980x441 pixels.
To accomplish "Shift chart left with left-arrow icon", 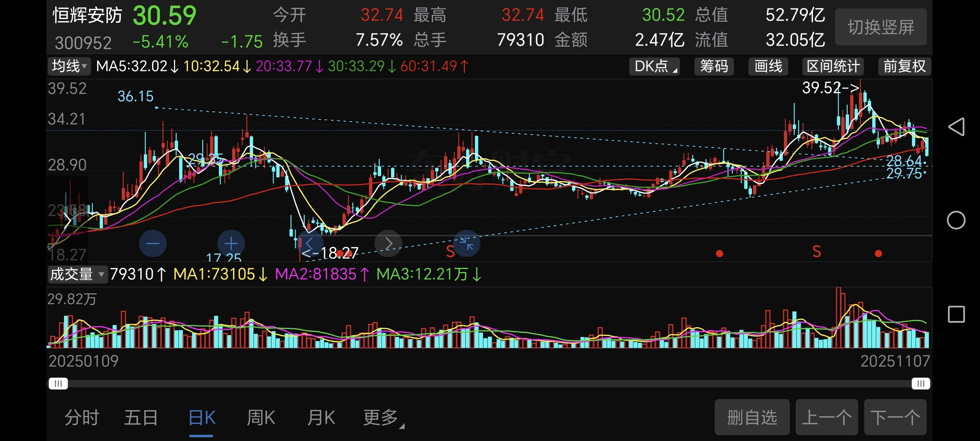I will click(310, 243).
